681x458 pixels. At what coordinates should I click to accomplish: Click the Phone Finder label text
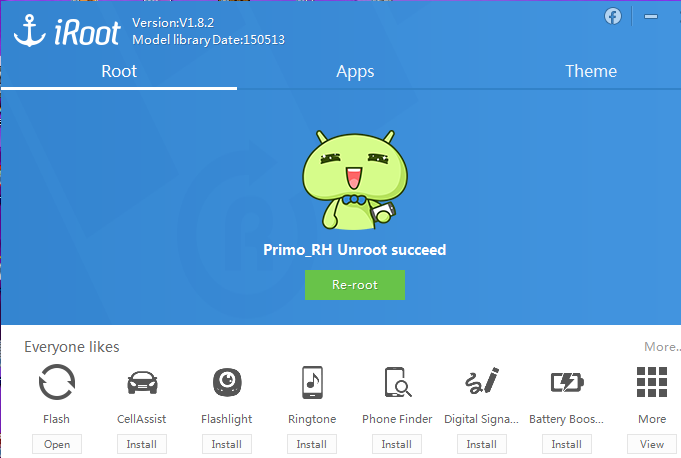(x=397, y=419)
